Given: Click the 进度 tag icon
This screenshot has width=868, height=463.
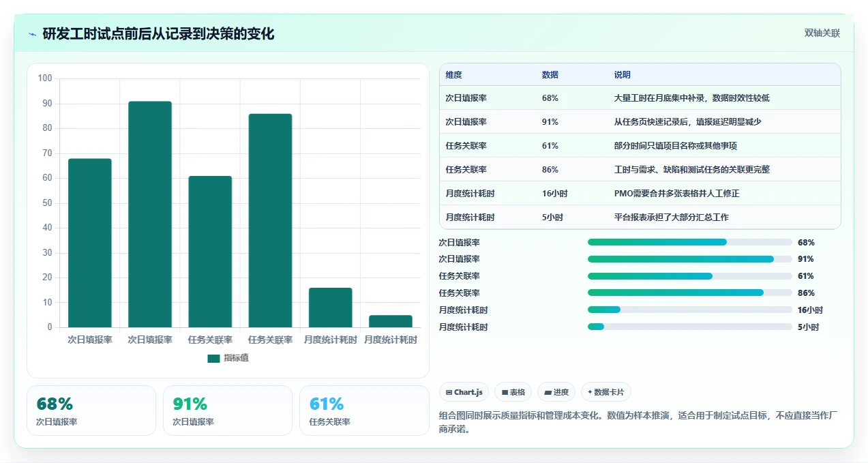Looking at the screenshot, I should pyautogui.click(x=548, y=392).
